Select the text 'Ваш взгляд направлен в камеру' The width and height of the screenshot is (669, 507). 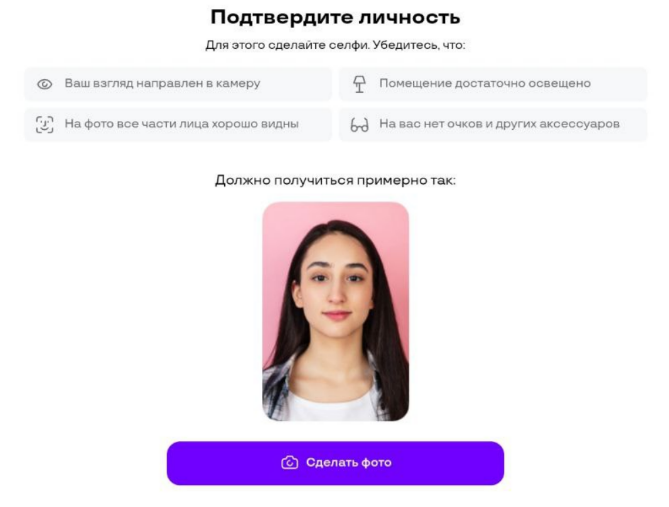[x=162, y=83]
